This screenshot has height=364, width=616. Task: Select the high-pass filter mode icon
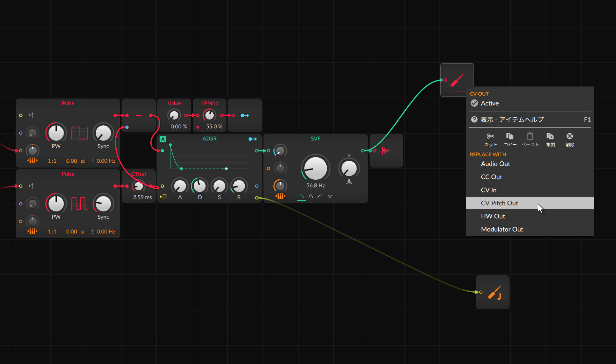pyautogui.click(x=320, y=196)
